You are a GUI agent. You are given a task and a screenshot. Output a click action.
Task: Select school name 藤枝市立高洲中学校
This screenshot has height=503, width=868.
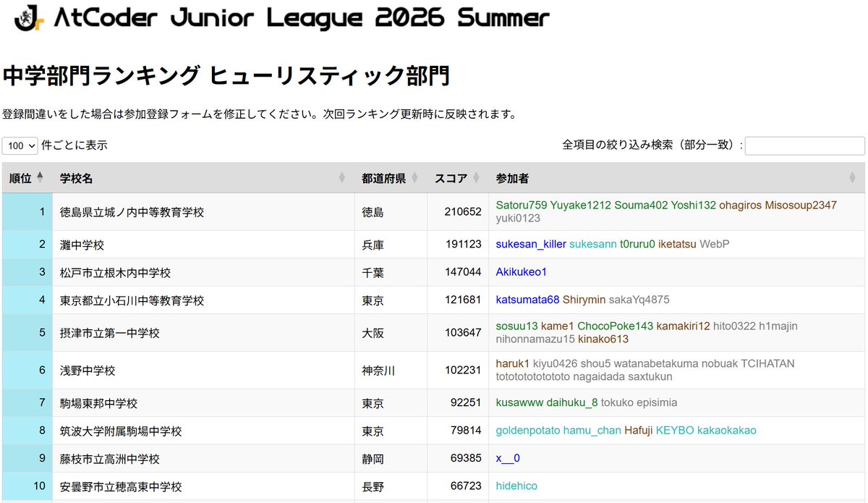(x=110, y=459)
